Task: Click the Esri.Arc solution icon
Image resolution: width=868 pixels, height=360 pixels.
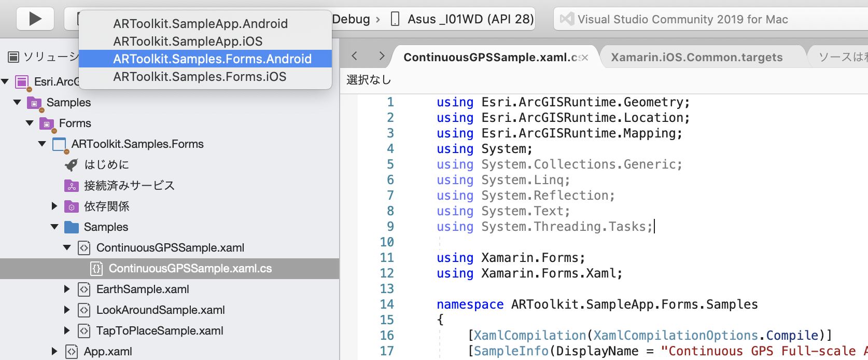Action: [22, 82]
